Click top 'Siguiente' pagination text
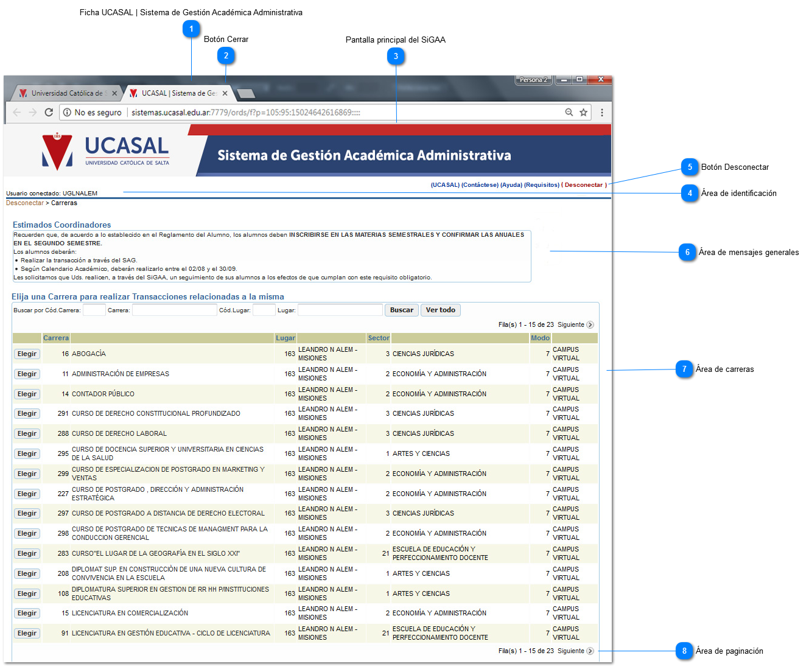 571,325
